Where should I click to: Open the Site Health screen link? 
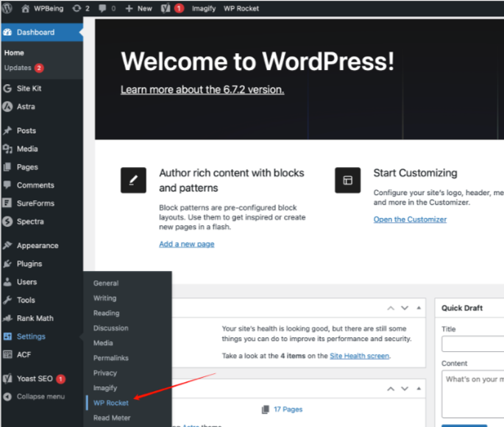click(359, 356)
